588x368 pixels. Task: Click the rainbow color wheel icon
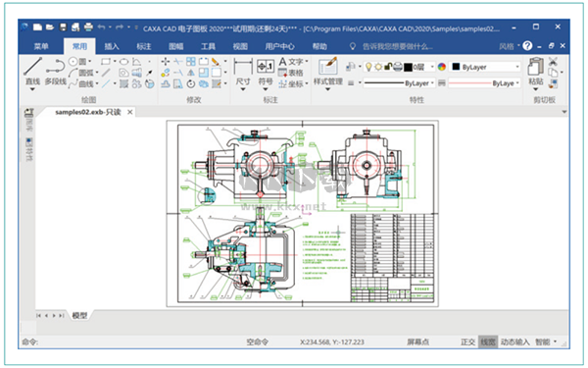point(442,67)
